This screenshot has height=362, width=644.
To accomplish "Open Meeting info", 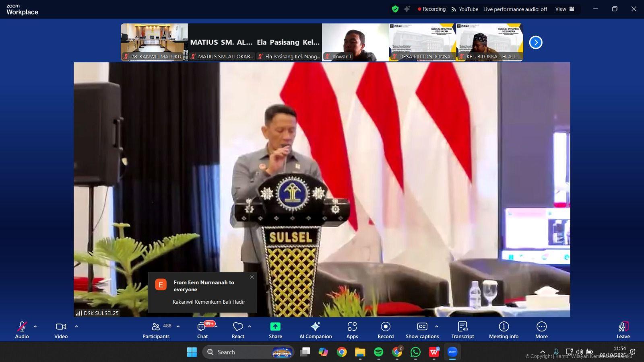I will (x=504, y=330).
